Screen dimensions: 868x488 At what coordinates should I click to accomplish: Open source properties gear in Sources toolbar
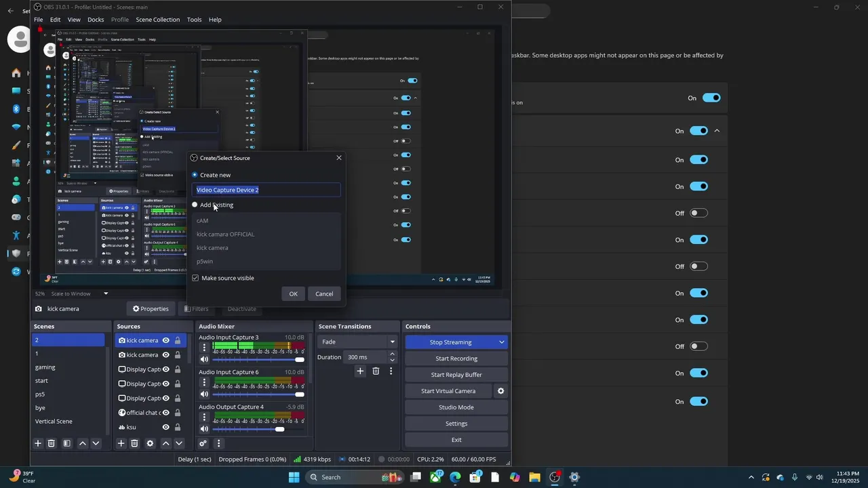[x=150, y=443]
